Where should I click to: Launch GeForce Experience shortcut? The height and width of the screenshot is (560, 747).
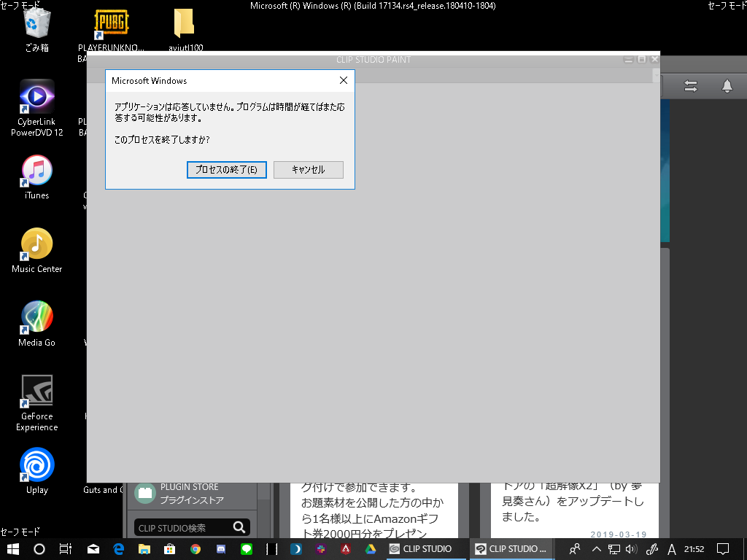(x=36, y=402)
